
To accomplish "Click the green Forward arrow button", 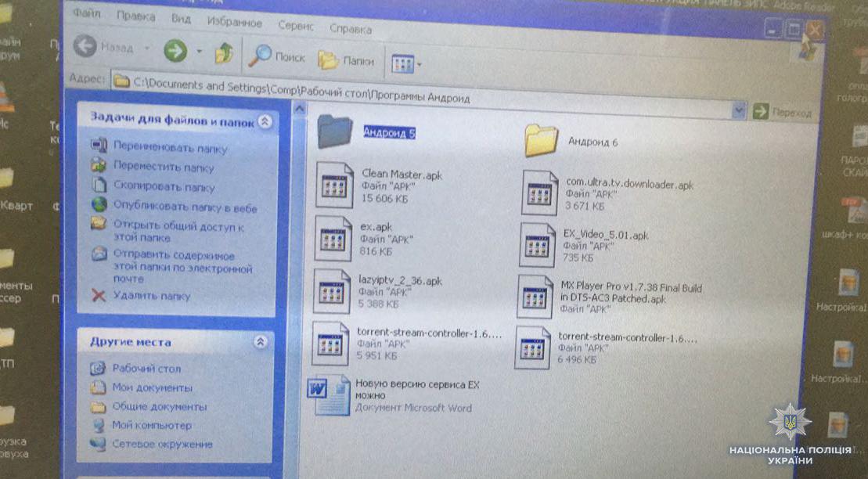I will tap(175, 52).
